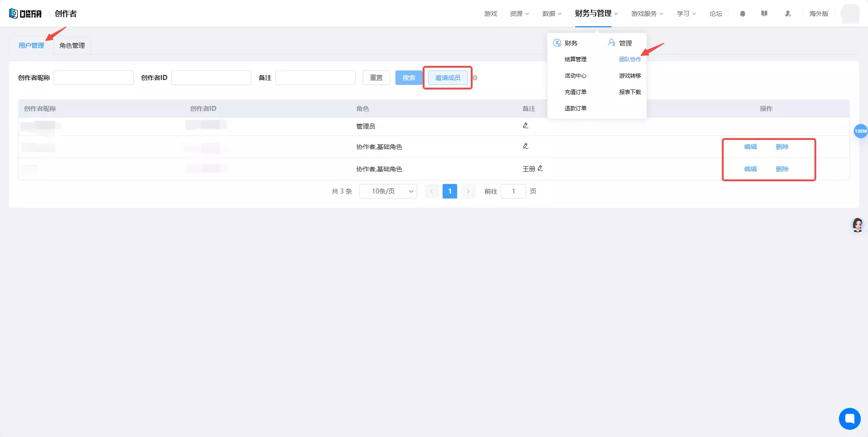The height and width of the screenshot is (437, 868).
Task: Expand the 游戏服务 menu
Action: pos(647,14)
